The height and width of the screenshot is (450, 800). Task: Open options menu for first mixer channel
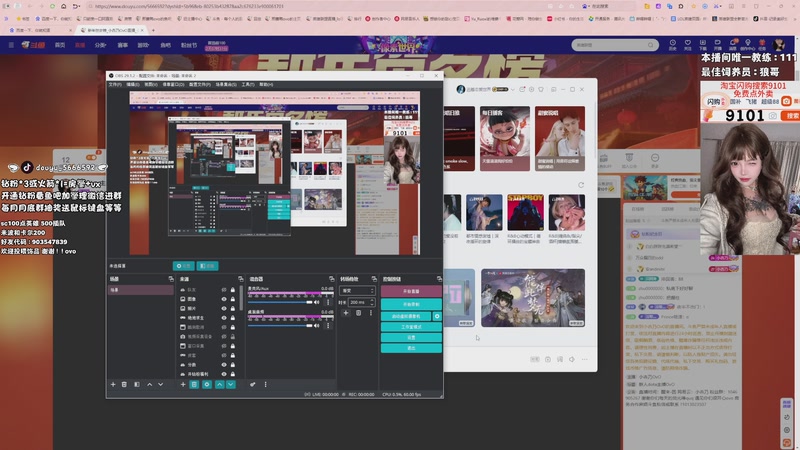328,302
